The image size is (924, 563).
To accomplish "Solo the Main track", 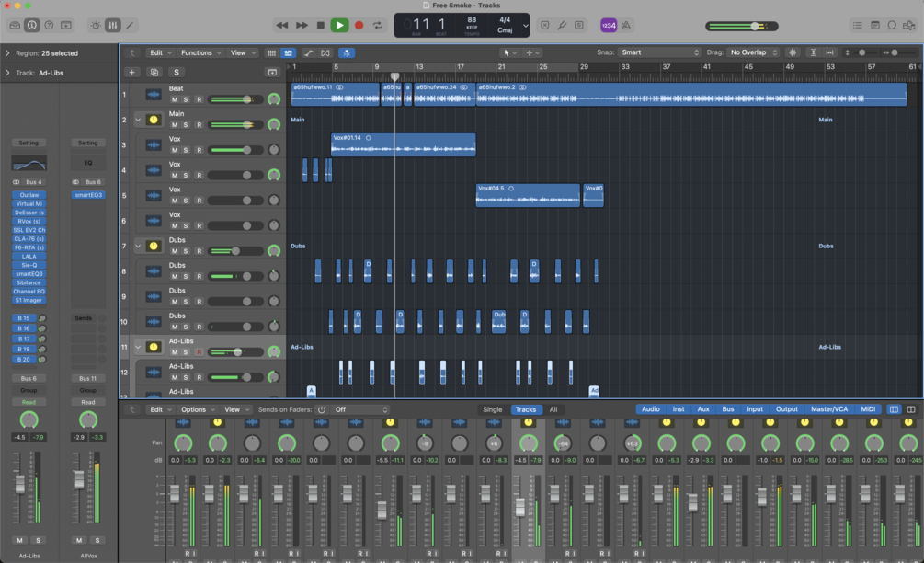I will tap(186, 125).
